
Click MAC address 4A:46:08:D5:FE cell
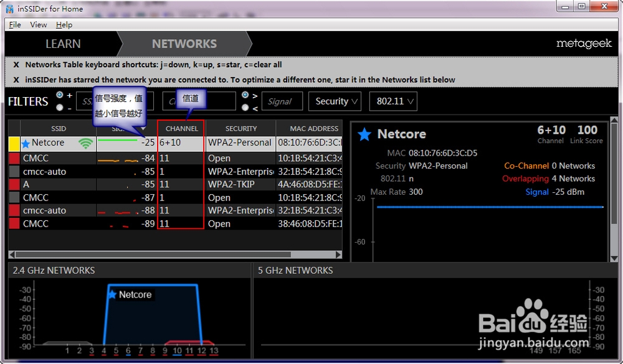tap(310, 185)
